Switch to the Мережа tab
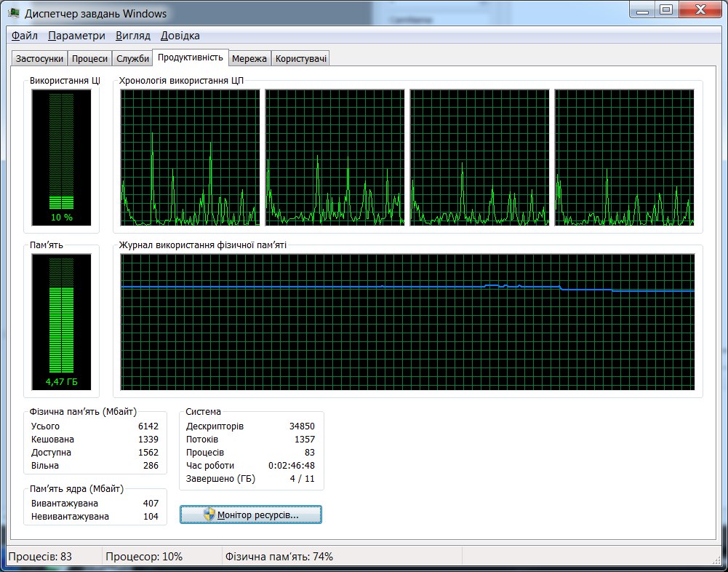This screenshot has width=728, height=572. pyautogui.click(x=249, y=58)
